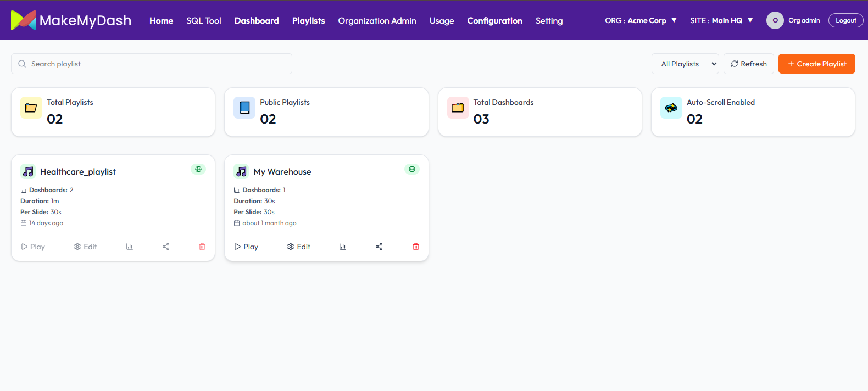Screen dimensions: 868x391
Task: Edit the My Warehouse playlist
Action: tap(298, 247)
